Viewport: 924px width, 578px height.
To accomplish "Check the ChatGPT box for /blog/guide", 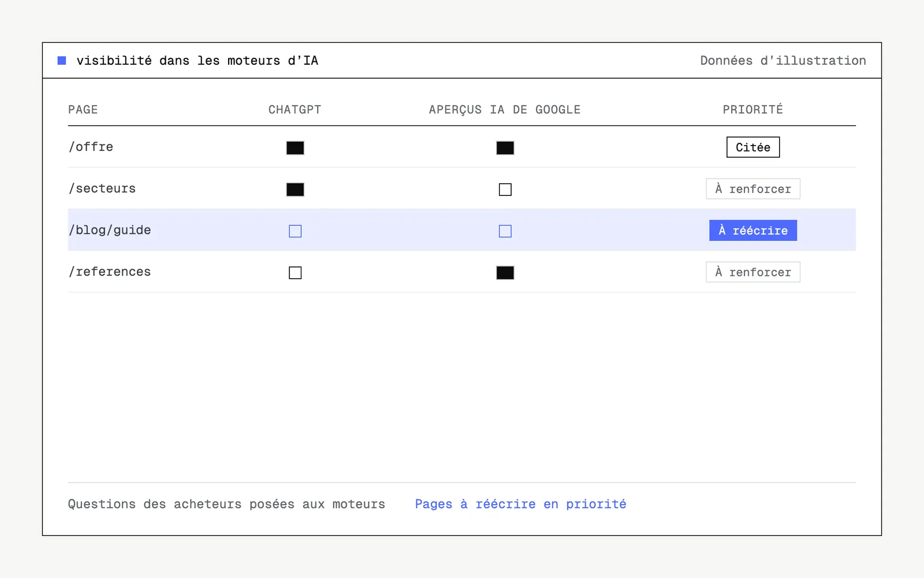I will (295, 231).
